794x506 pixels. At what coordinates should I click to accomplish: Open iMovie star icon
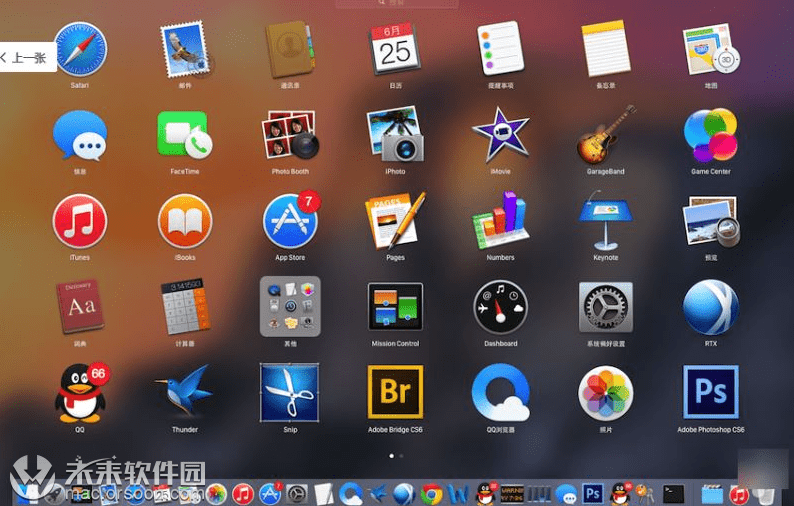500,135
